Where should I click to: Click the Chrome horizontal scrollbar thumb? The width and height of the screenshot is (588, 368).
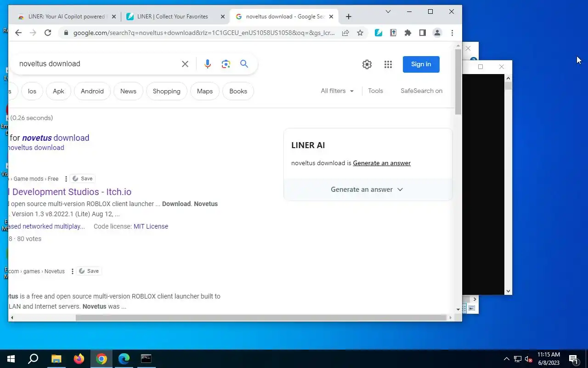pyautogui.click(x=261, y=317)
